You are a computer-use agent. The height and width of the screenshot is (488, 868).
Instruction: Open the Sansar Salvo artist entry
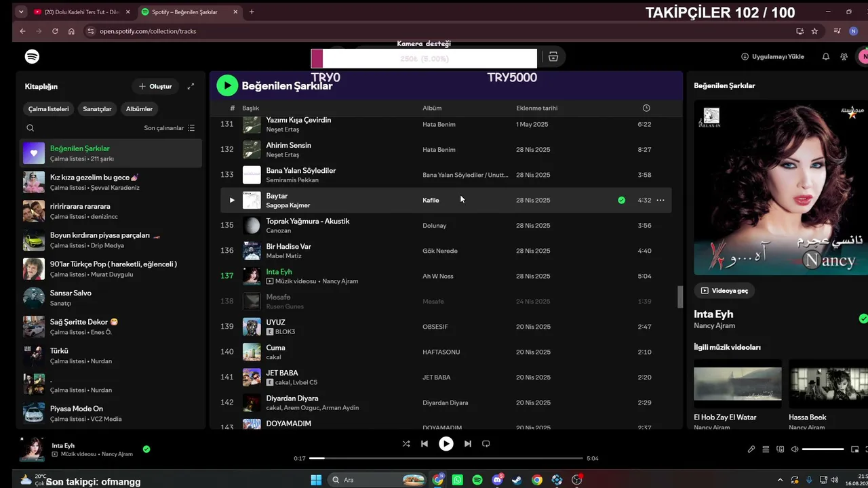(x=111, y=298)
